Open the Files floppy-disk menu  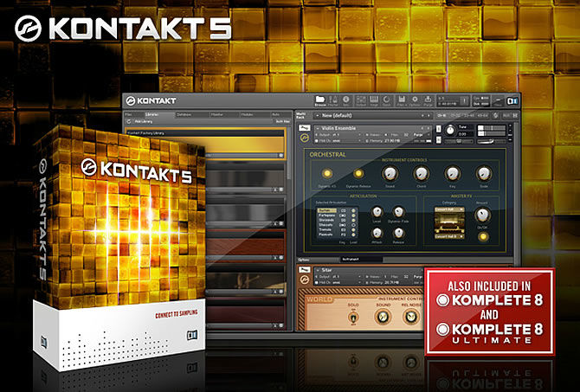[401, 100]
